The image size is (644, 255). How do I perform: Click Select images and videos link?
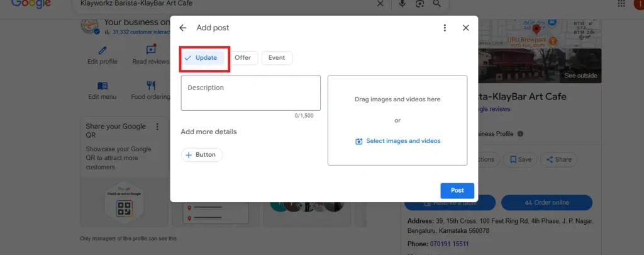tap(397, 141)
